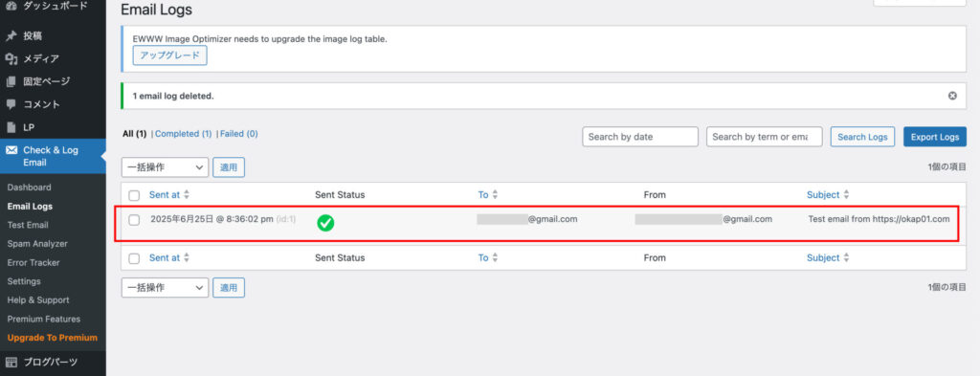Image resolution: width=980 pixels, height=376 pixels.
Task: Click the 投稿 pin icon
Action: pos(11,36)
